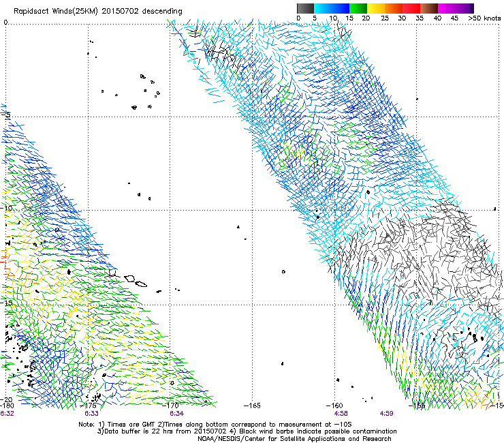Click the legend's 5 knots tick label

coord(315,18)
